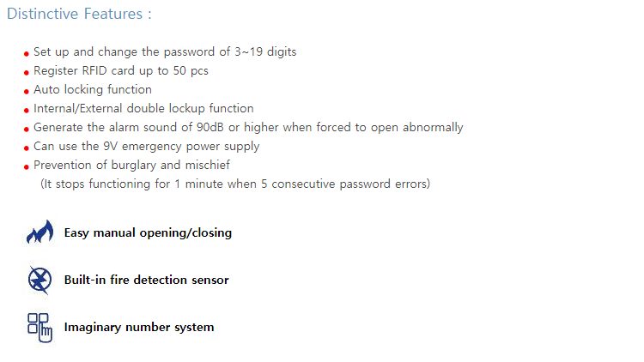Viewport: 644px width, 362px height.
Task: Click the 5 consecutive password errors note
Action: tap(235, 184)
